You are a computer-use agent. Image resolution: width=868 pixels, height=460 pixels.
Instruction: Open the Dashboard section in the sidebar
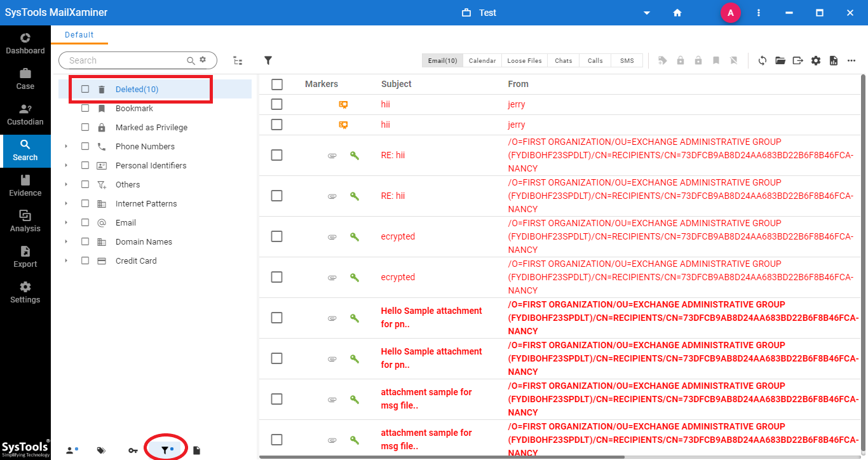coord(25,43)
